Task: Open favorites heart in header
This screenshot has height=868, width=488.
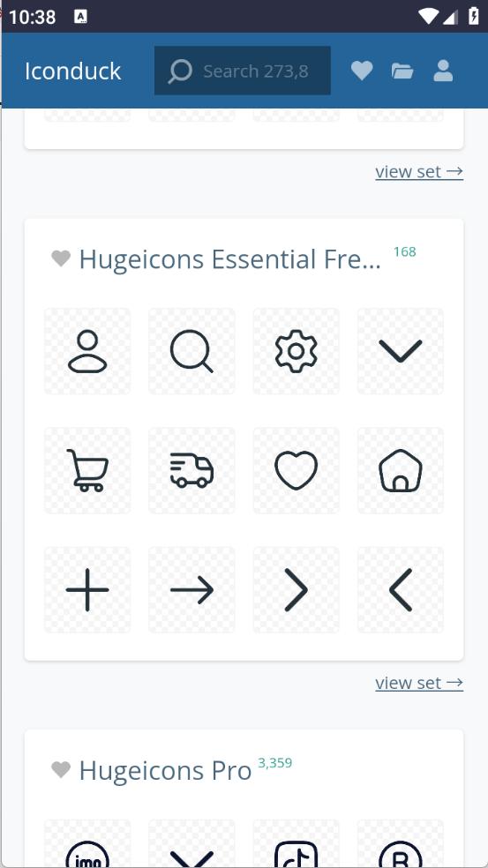Action: coord(362,71)
